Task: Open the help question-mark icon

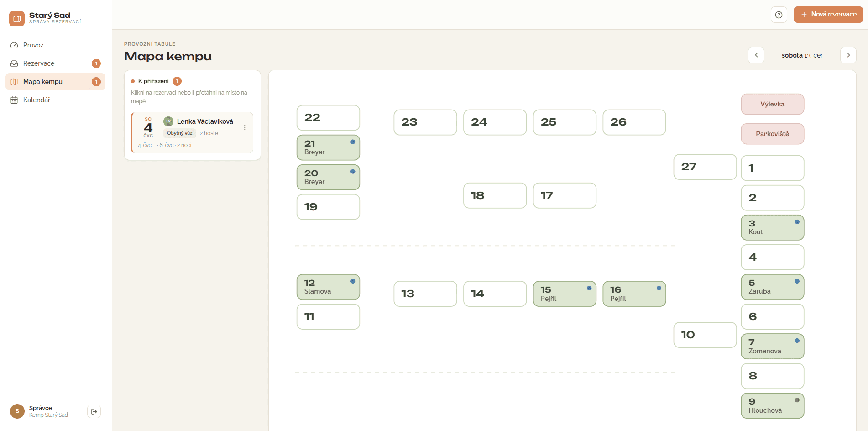Action: coord(779,15)
